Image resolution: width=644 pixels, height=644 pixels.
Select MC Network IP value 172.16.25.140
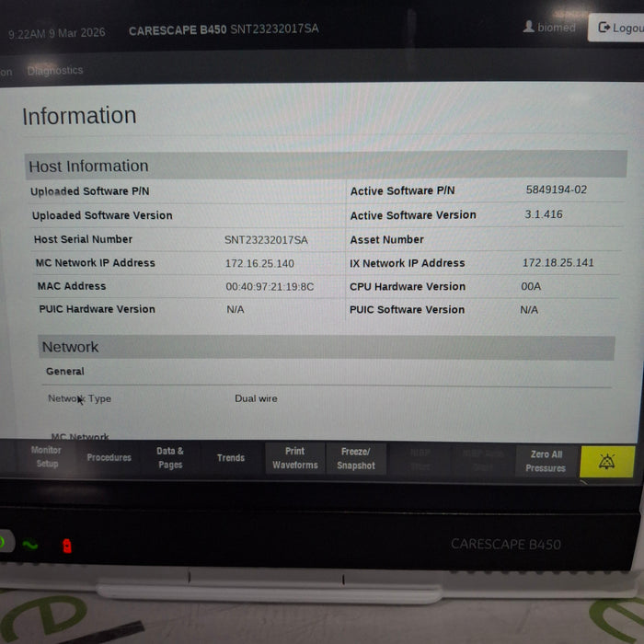pos(259,264)
